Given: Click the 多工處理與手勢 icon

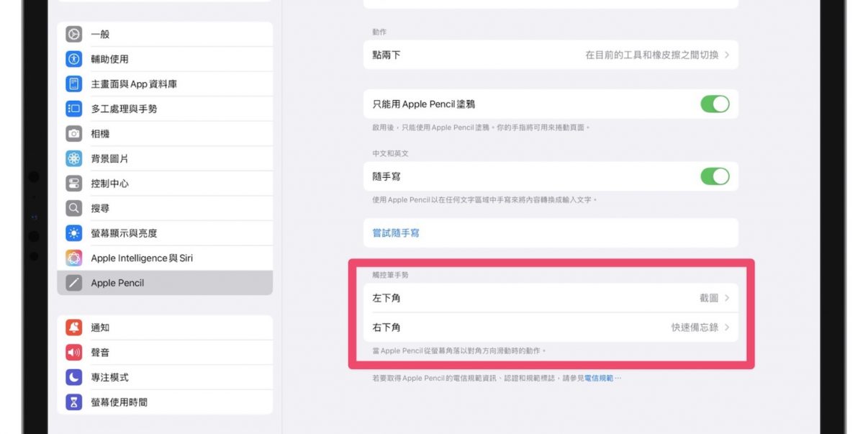Looking at the screenshot, I should [x=74, y=109].
